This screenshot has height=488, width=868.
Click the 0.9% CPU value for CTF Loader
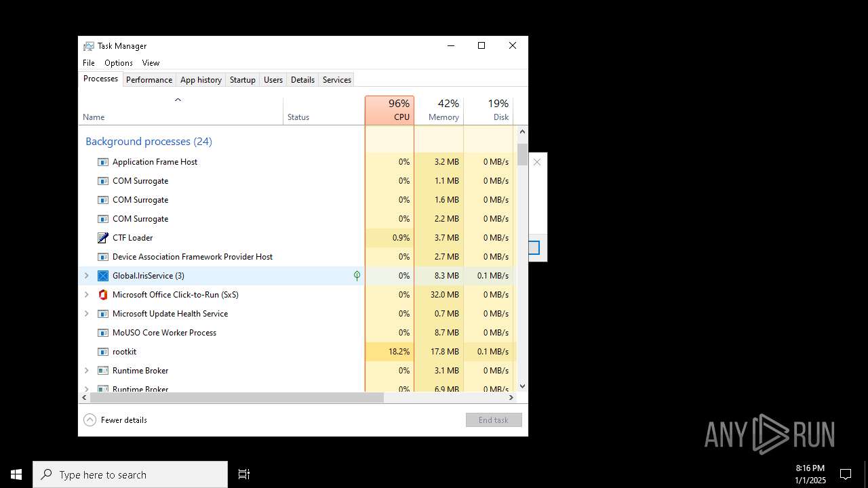click(x=401, y=238)
